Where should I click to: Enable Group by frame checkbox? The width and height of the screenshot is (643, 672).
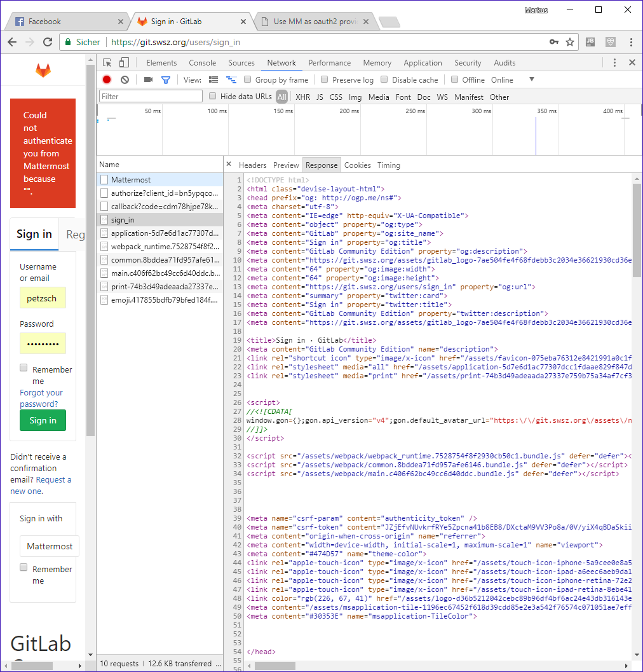pyautogui.click(x=247, y=79)
